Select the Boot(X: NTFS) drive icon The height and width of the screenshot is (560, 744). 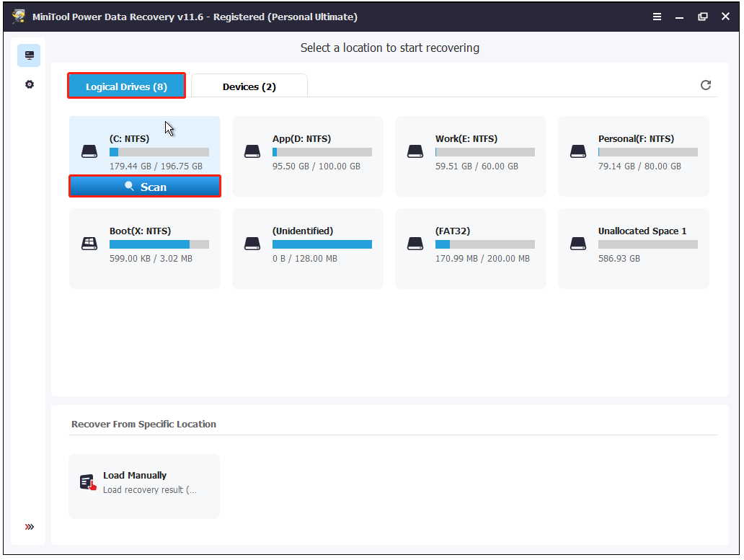(89, 244)
